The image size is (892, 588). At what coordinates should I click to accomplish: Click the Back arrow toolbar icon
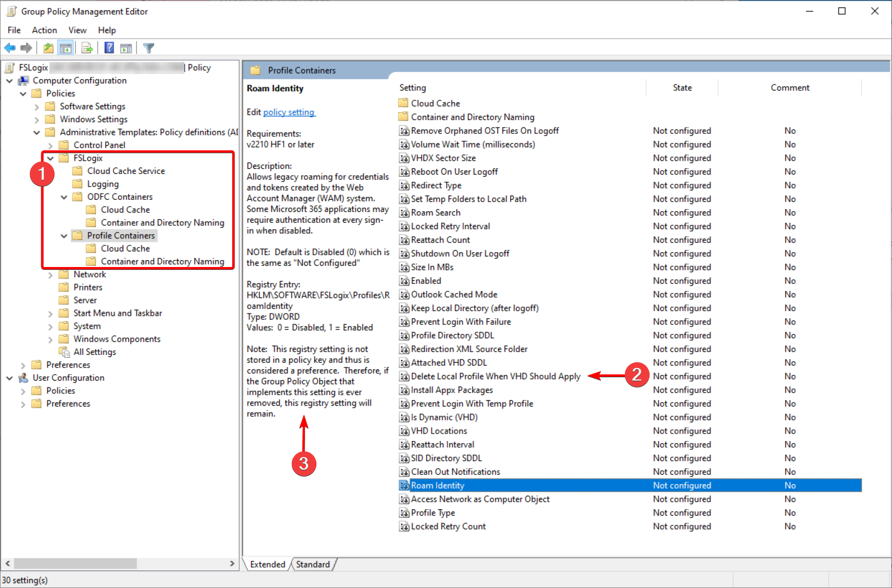(10, 48)
